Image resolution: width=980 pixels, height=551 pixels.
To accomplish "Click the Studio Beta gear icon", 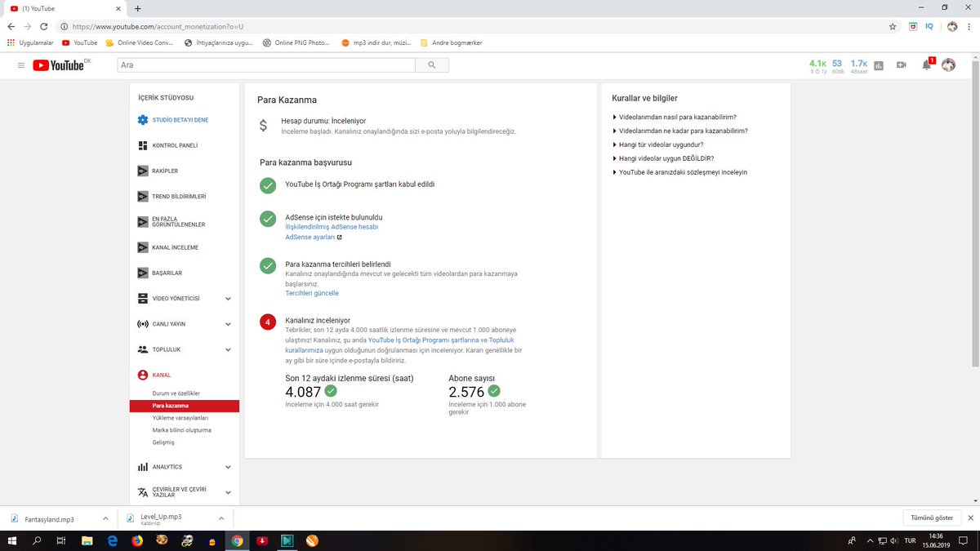I will pyautogui.click(x=143, y=120).
